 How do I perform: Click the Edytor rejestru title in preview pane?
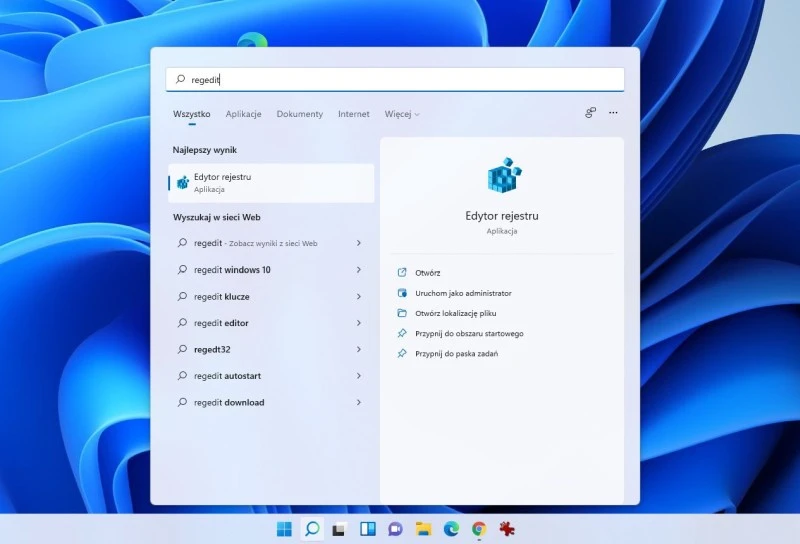pos(502,216)
